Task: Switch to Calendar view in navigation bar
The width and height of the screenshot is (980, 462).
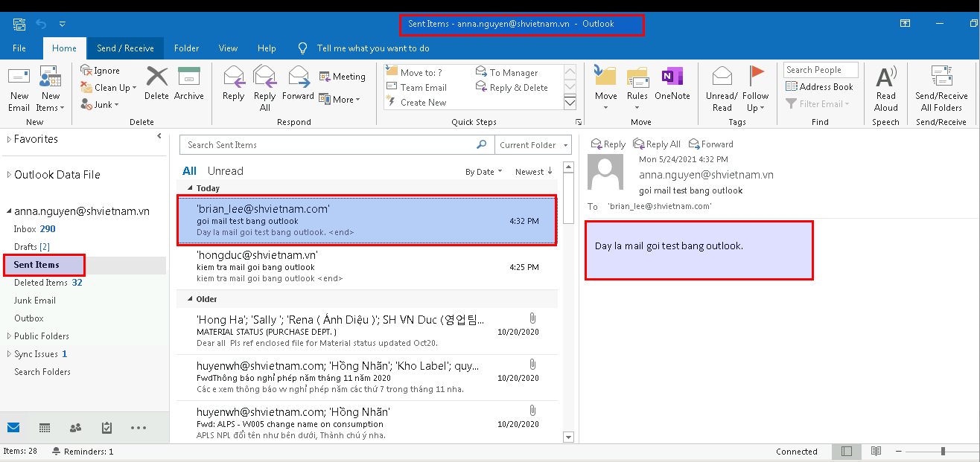Action: (x=45, y=428)
